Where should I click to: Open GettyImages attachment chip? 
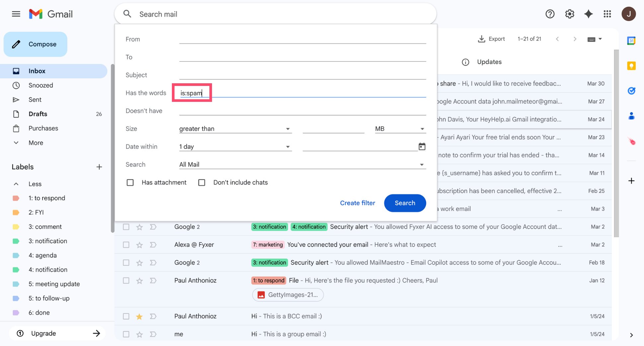[288, 295]
